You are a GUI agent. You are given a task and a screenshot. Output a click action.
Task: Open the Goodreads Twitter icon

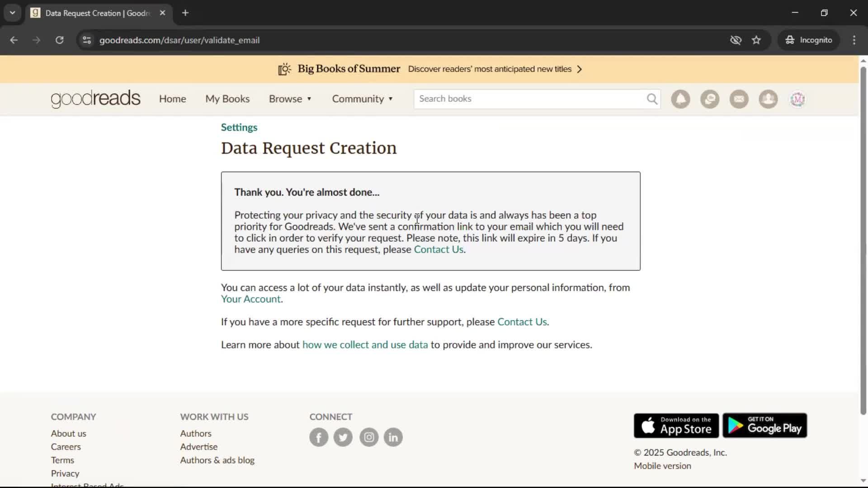[343, 437]
